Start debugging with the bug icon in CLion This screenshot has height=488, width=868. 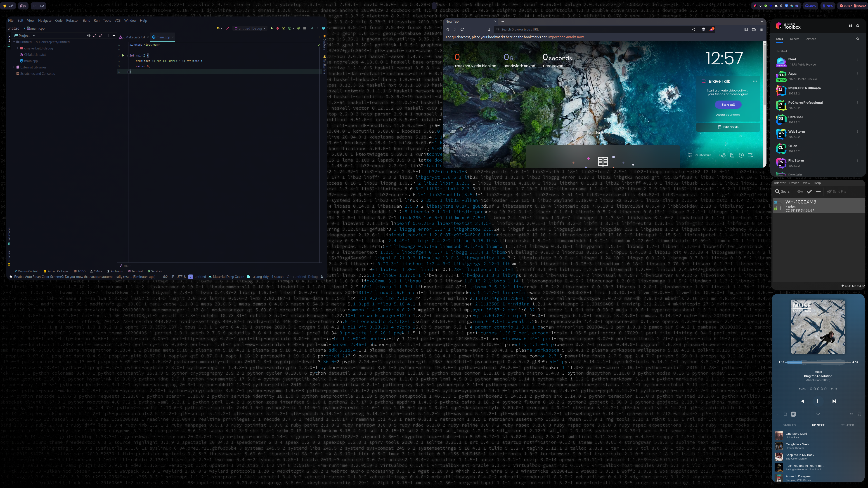click(x=278, y=28)
